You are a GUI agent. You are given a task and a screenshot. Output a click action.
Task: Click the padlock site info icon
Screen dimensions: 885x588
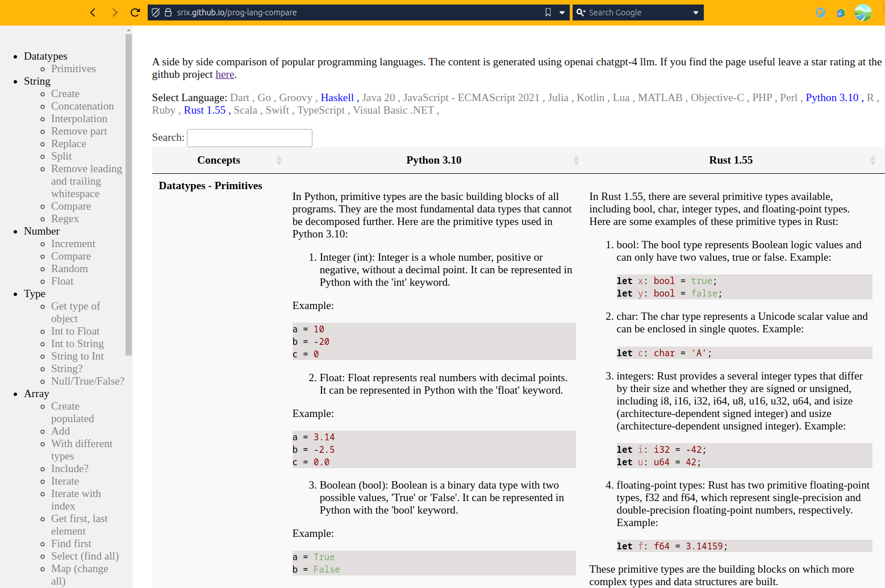coord(168,12)
